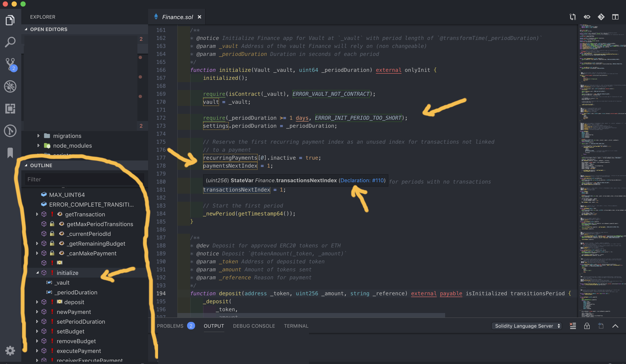626x364 pixels.
Task: Open the Extensions view in activity bar
Action: coord(10,109)
